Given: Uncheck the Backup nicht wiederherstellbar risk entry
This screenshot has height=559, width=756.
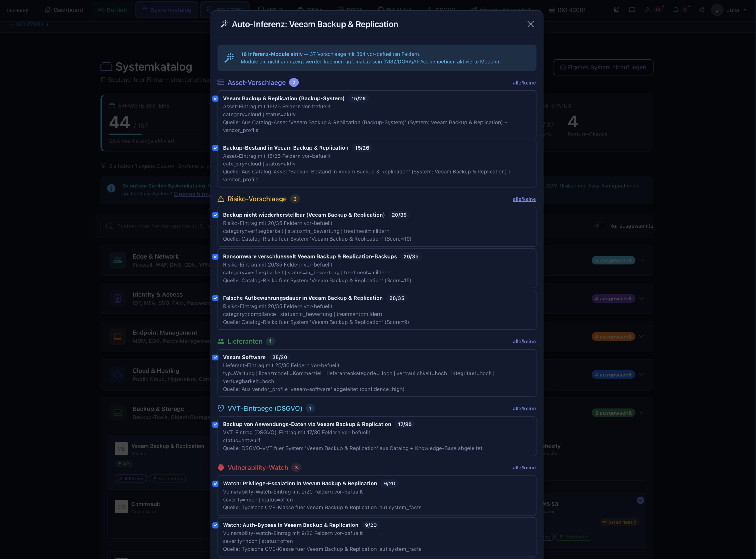Looking at the screenshot, I should (x=216, y=215).
